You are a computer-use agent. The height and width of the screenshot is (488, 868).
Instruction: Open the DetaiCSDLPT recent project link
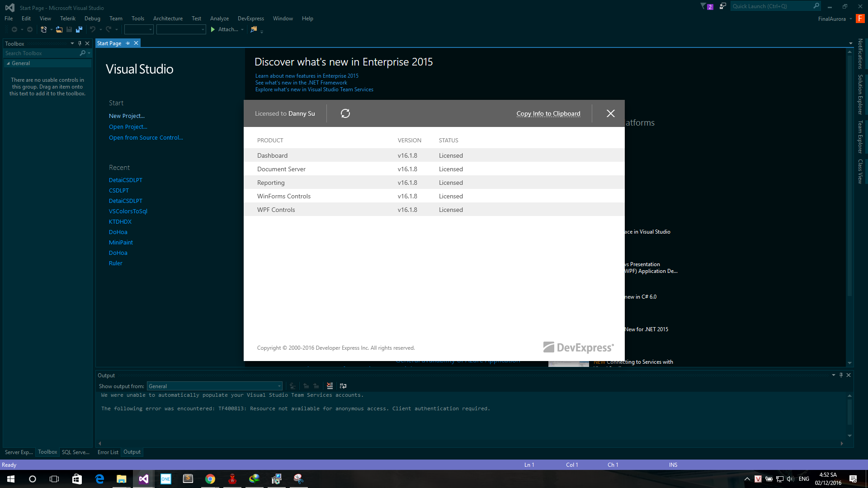125,180
